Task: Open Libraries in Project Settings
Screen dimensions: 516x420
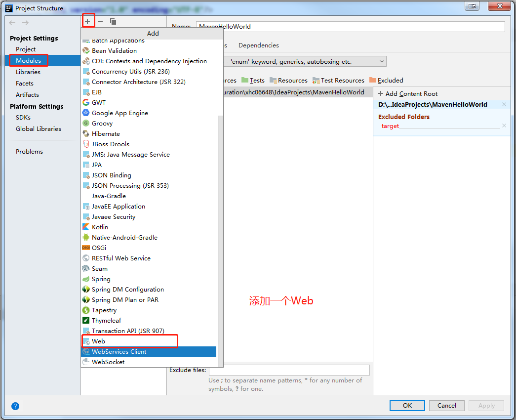Action: (28, 72)
